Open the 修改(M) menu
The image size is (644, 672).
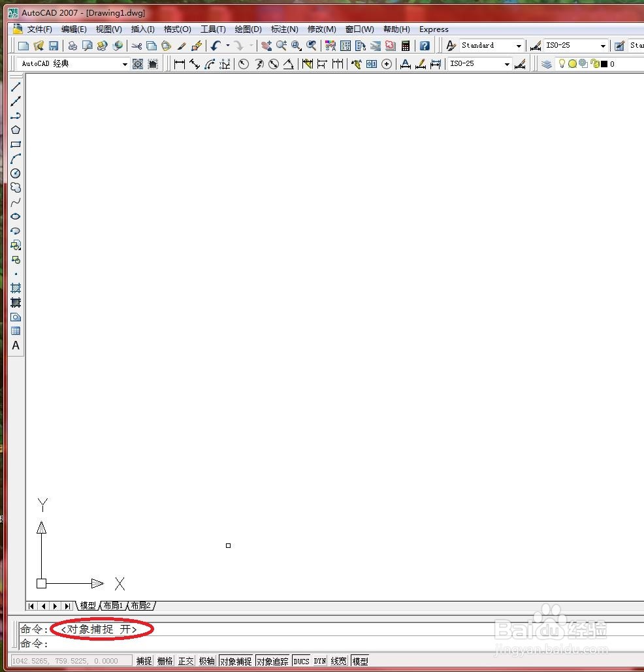coord(322,29)
